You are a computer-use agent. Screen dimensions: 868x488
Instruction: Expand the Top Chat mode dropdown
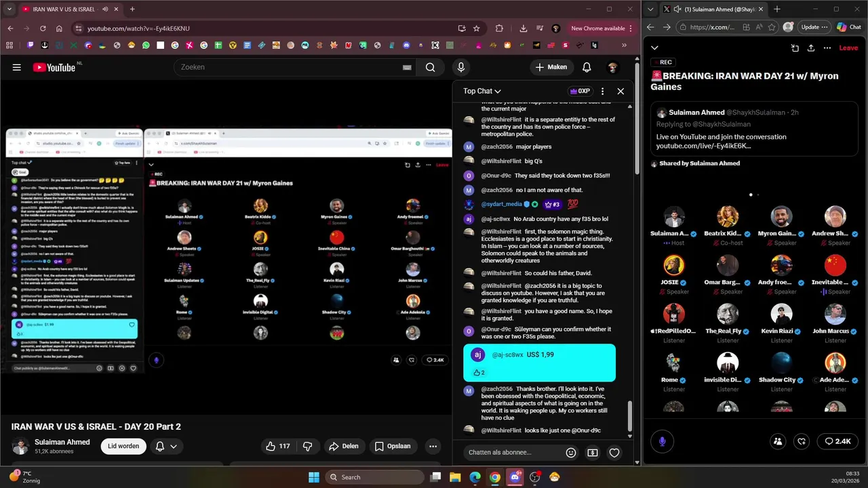point(482,91)
